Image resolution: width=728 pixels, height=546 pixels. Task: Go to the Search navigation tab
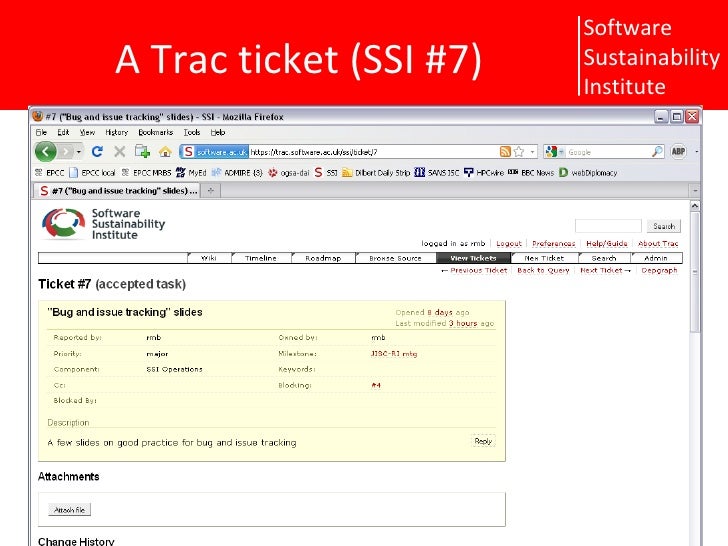click(x=604, y=258)
